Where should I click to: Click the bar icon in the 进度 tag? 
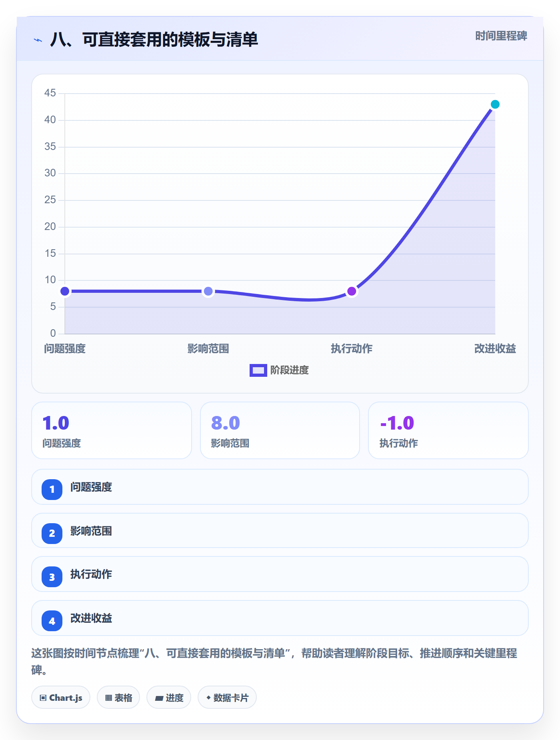click(x=159, y=698)
